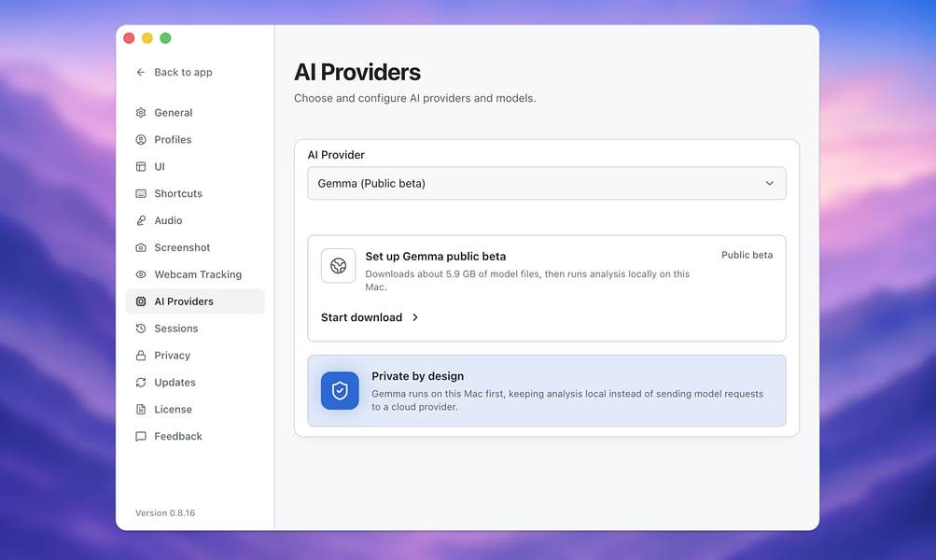This screenshot has height=560, width=936.
Task: Minimize the window with the yellow button
Action: click(147, 38)
